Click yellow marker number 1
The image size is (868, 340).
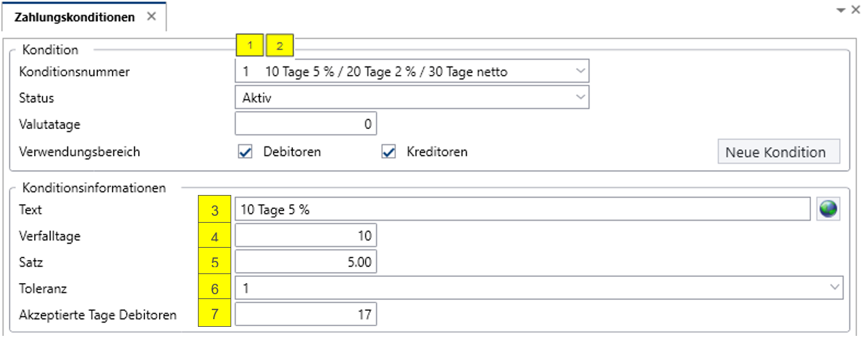[250, 46]
